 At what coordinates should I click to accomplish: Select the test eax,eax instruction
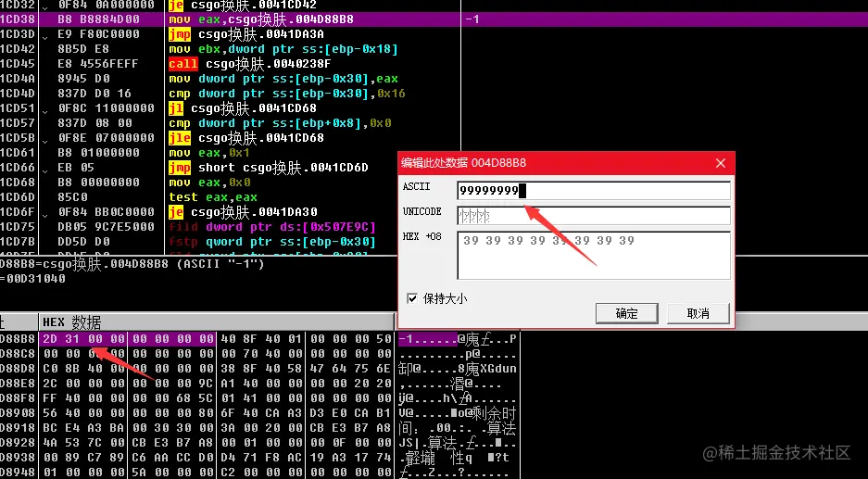[213, 197]
